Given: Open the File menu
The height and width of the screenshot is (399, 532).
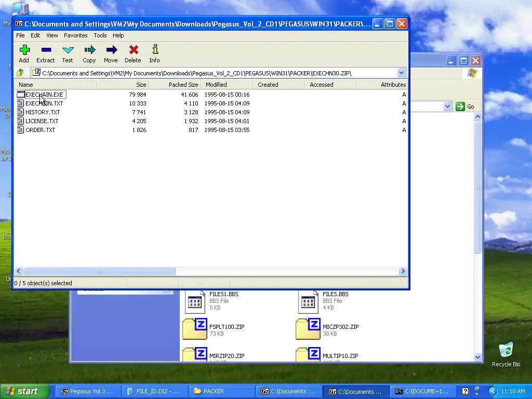Looking at the screenshot, I should tap(20, 35).
